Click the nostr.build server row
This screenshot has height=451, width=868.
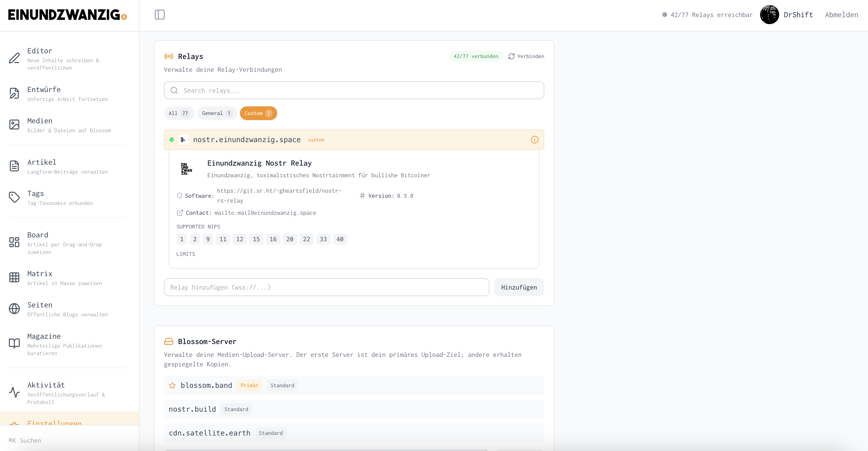pos(354,409)
